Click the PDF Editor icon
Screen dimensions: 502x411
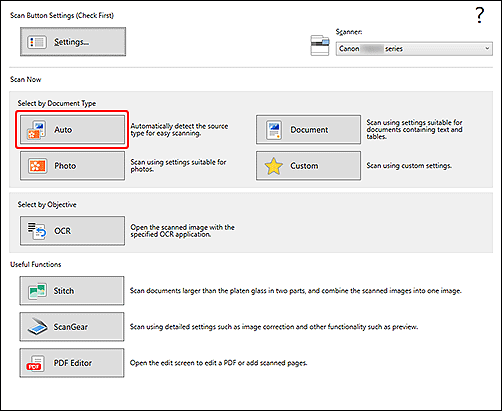(35, 363)
